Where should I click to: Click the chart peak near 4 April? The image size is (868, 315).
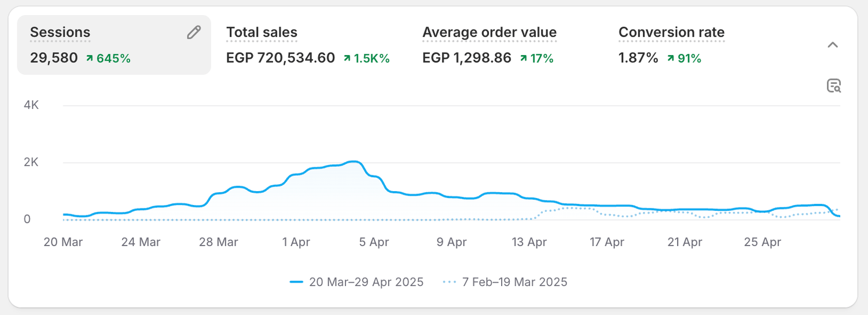point(354,162)
